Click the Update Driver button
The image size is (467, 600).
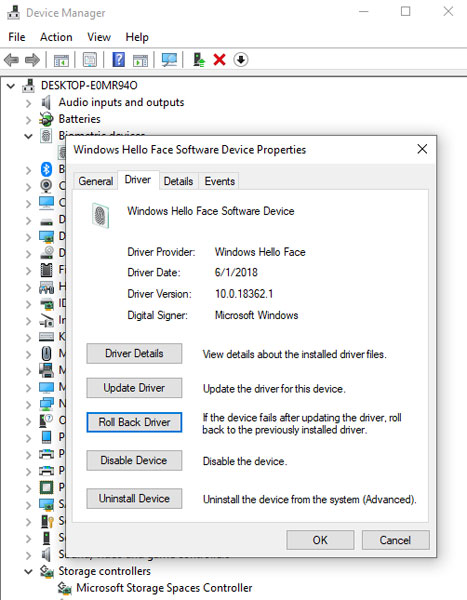pos(134,388)
